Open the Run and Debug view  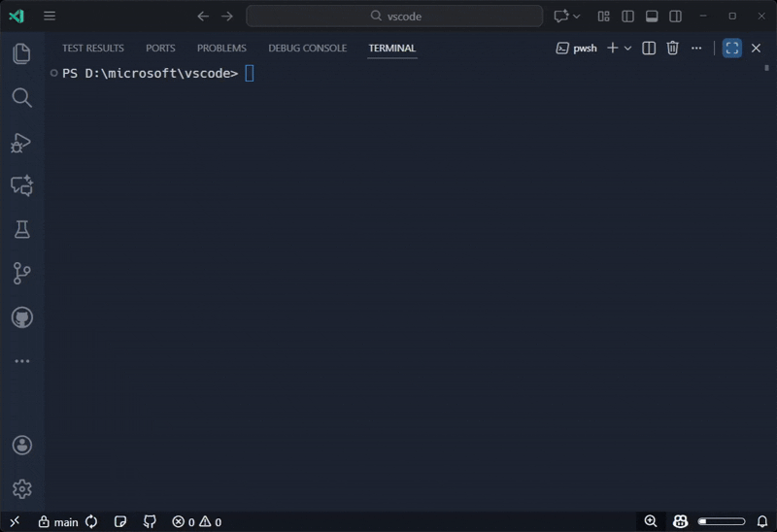(21, 143)
